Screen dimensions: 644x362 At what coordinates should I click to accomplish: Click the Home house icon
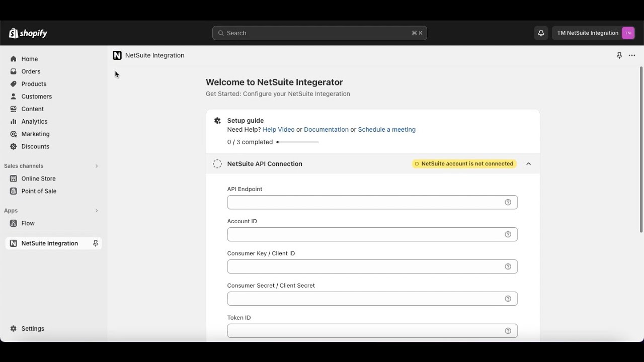point(14,59)
